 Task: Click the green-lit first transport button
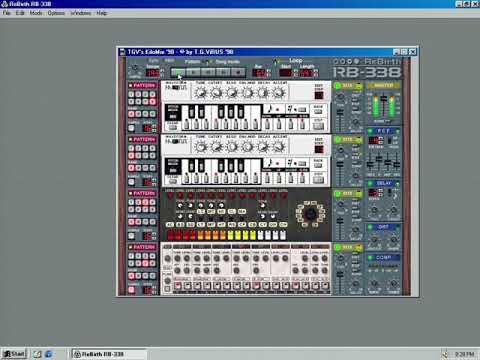178,72
